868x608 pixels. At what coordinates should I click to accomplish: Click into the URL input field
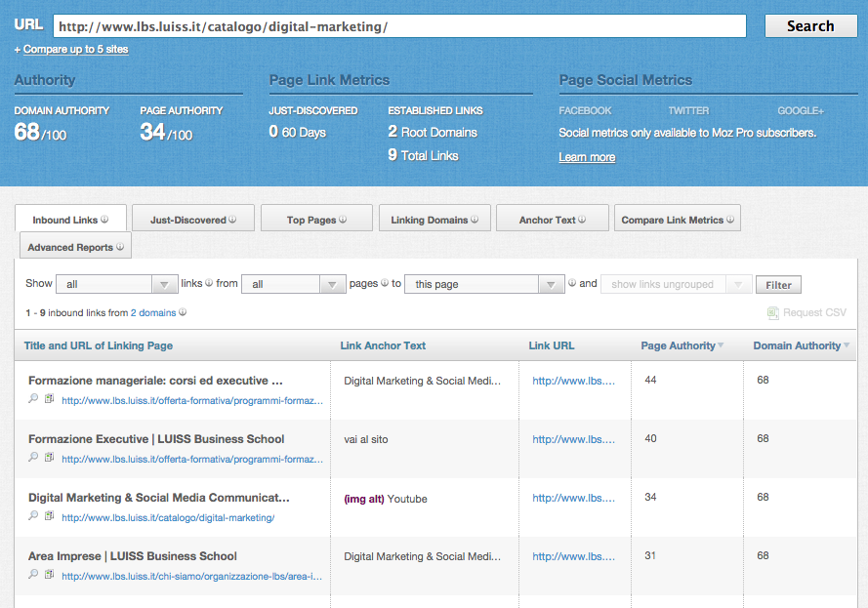(399, 26)
